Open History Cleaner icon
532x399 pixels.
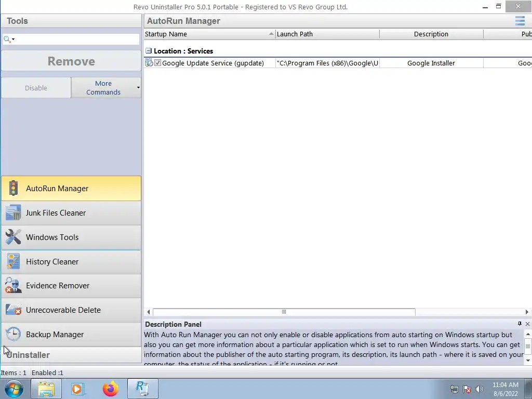(x=13, y=262)
